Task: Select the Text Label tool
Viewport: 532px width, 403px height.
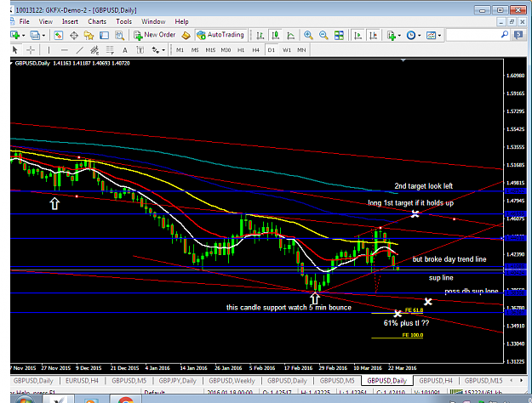Action: click(140, 50)
